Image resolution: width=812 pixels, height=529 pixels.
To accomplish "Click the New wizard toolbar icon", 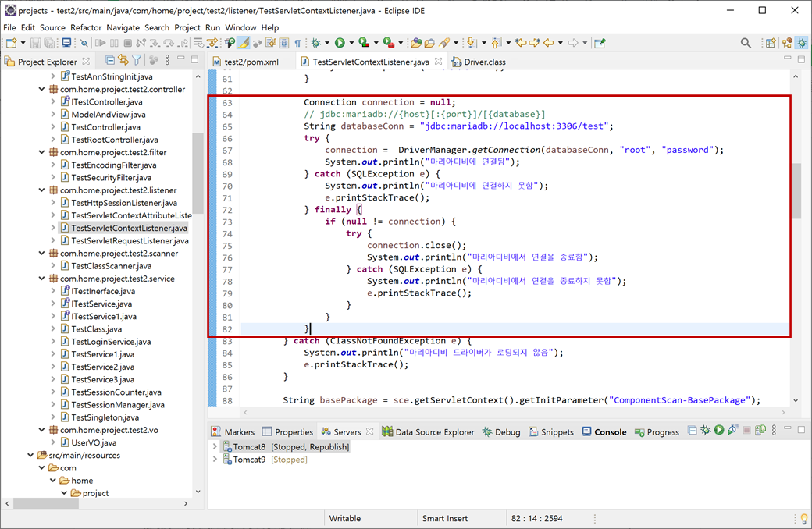I will (11, 43).
